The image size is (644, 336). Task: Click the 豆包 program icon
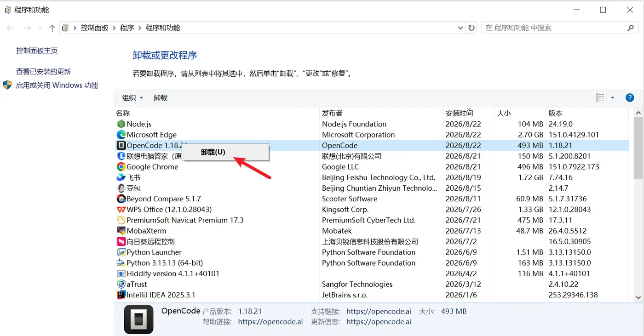point(121,188)
